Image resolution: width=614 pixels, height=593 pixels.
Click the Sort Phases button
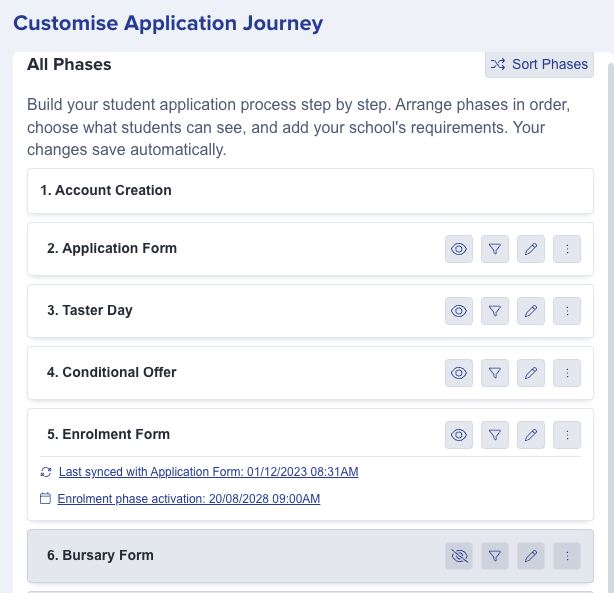pos(539,64)
